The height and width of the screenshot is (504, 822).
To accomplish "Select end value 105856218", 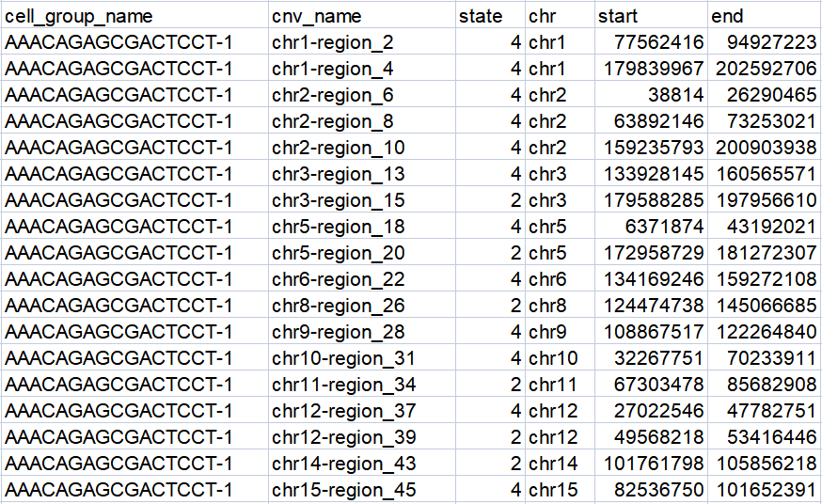I will point(765,463).
